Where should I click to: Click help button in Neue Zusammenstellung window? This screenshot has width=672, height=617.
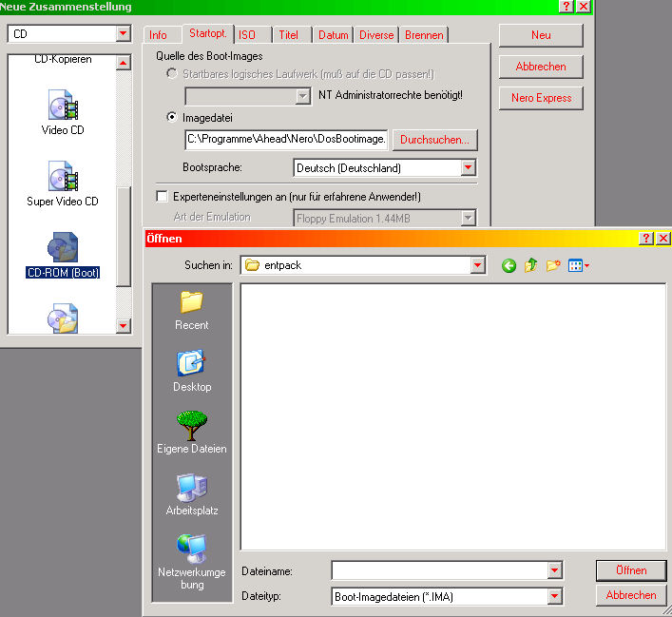click(566, 7)
